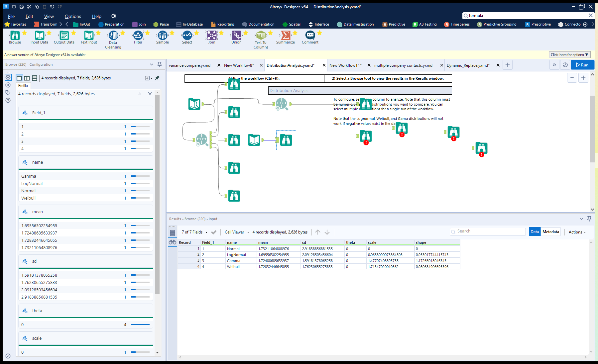The height and width of the screenshot is (364, 598).
Task: Click the Search field in Results panel
Action: 487,231
